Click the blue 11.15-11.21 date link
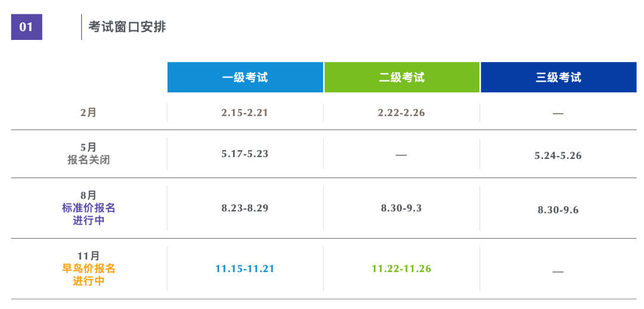644x309 pixels. click(x=245, y=269)
